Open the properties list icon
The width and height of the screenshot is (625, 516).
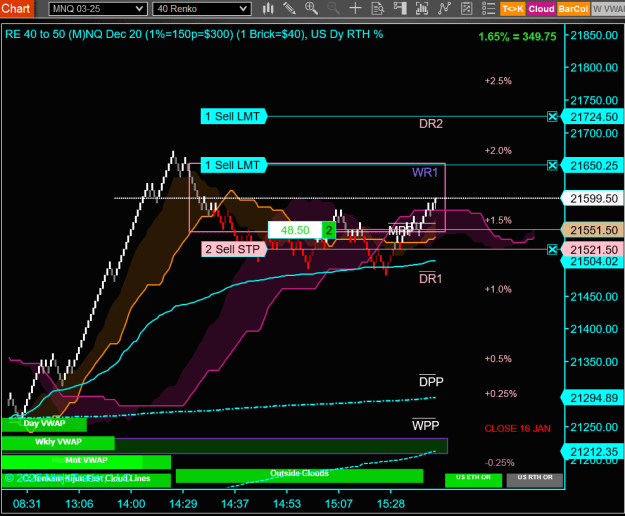(488, 8)
